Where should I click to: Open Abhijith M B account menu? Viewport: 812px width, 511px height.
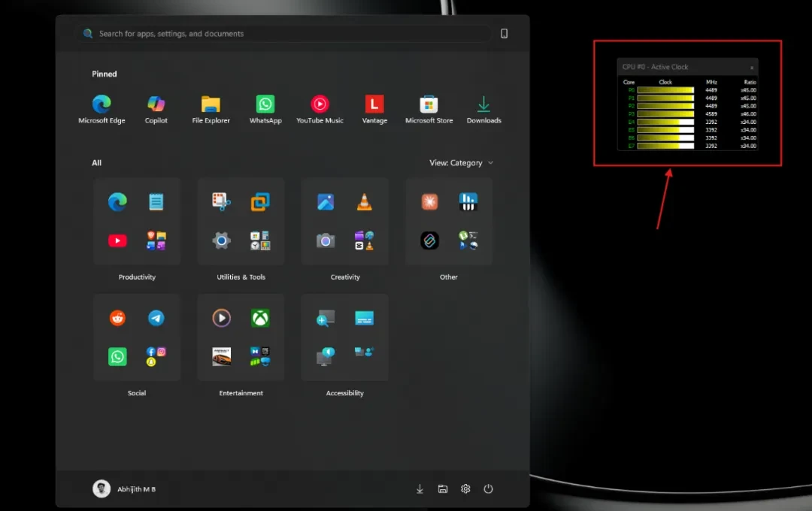tap(124, 488)
